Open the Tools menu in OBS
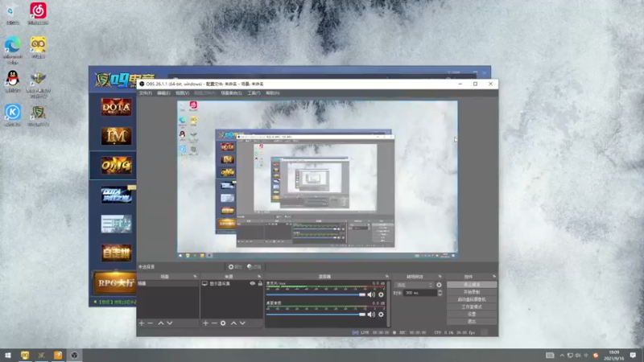The width and height of the screenshot is (644, 362). [254, 93]
